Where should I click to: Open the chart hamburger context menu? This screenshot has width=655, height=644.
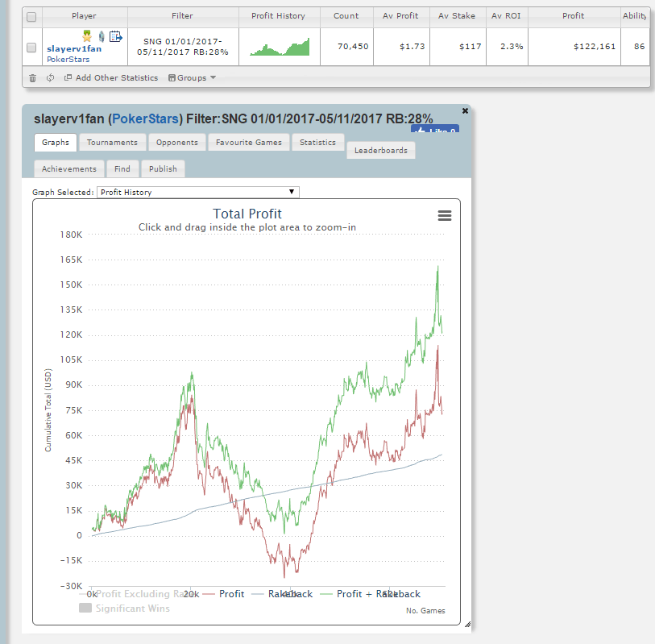pos(445,216)
